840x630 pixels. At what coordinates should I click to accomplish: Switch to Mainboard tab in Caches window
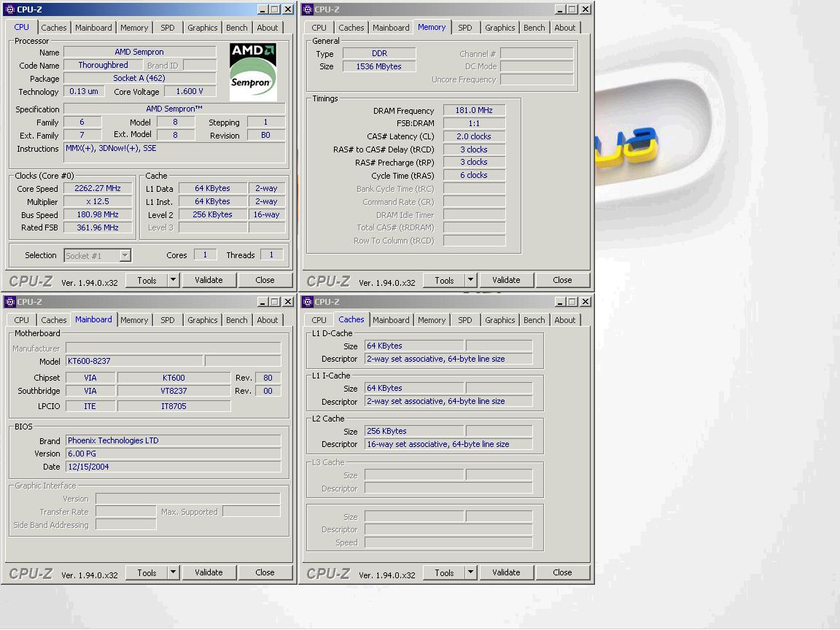pyautogui.click(x=391, y=320)
